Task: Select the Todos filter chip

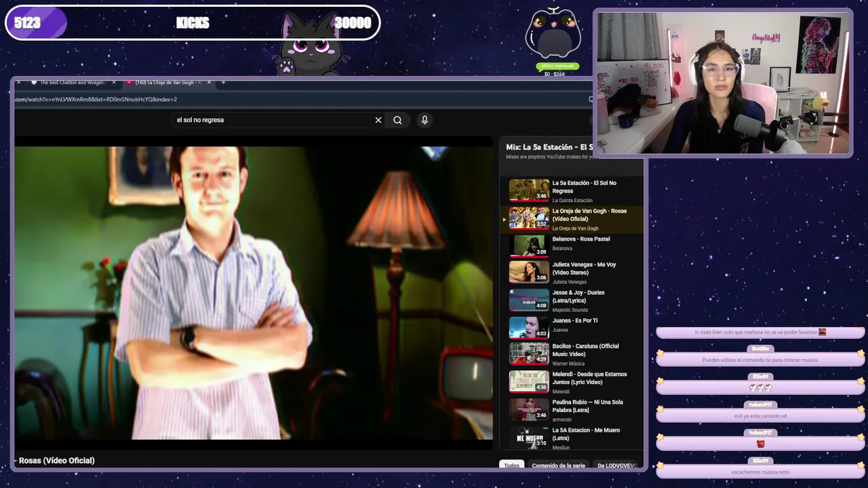Action: [x=512, y=466]
